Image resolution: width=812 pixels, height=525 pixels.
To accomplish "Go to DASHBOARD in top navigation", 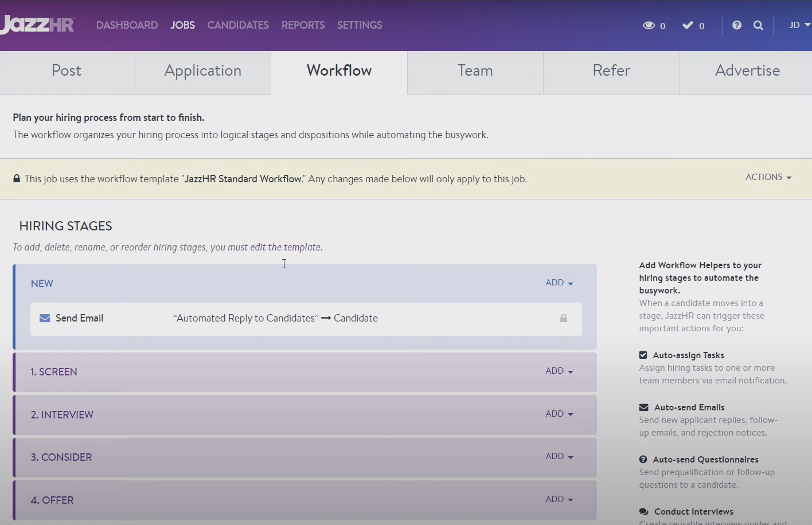I will point(127,25).
